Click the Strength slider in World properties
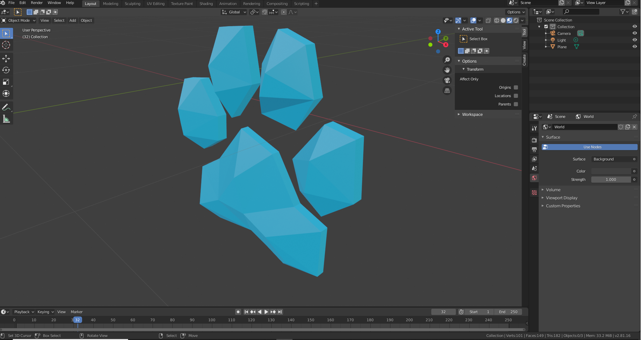Image resolution: width=644 pixels, height=340 pixels. [610, 179]
